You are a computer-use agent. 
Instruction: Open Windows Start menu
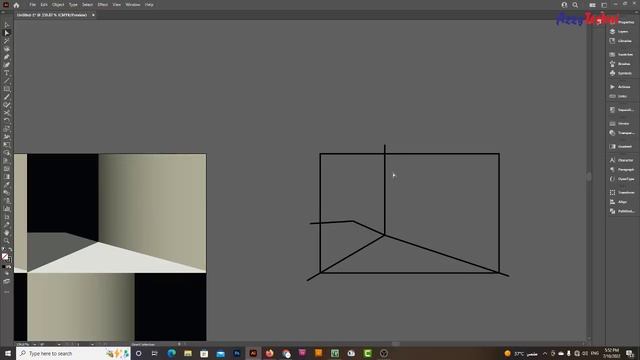(8, 353)
